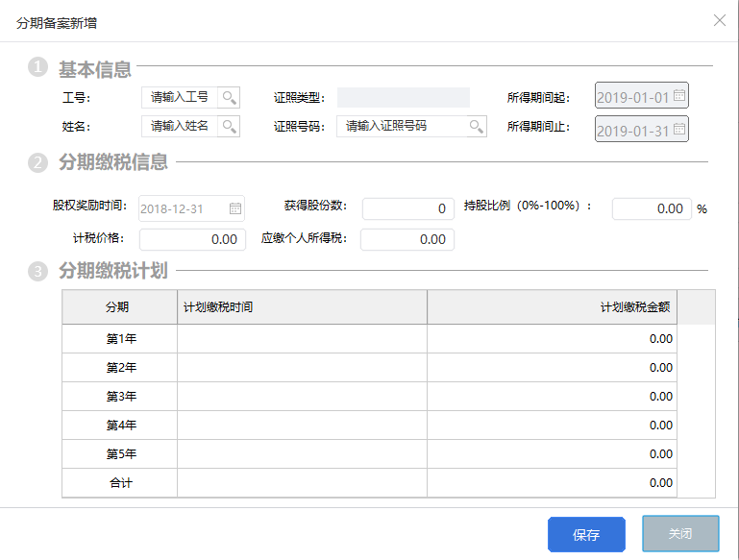The width and height of the screenshot is (739, 560).
Task: Click the 保存 button
Action: tap(586, 534)
